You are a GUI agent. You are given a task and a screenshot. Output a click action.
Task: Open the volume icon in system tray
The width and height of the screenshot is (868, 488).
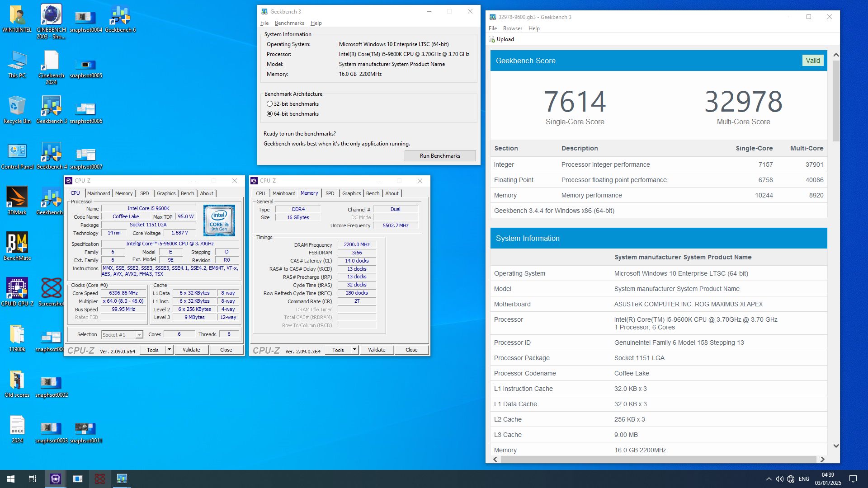(x=779, y=479)
